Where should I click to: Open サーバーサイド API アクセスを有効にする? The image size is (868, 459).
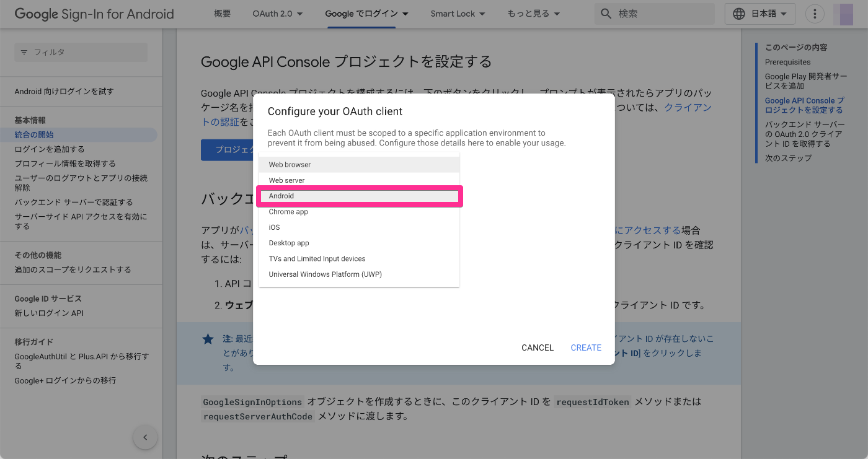(81, 222)
